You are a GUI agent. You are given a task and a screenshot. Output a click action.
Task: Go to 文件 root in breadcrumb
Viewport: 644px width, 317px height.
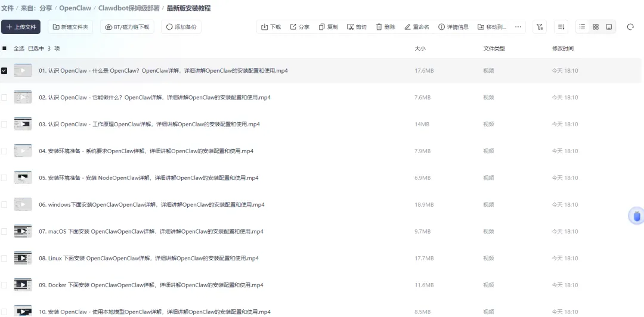click(7, 8)
